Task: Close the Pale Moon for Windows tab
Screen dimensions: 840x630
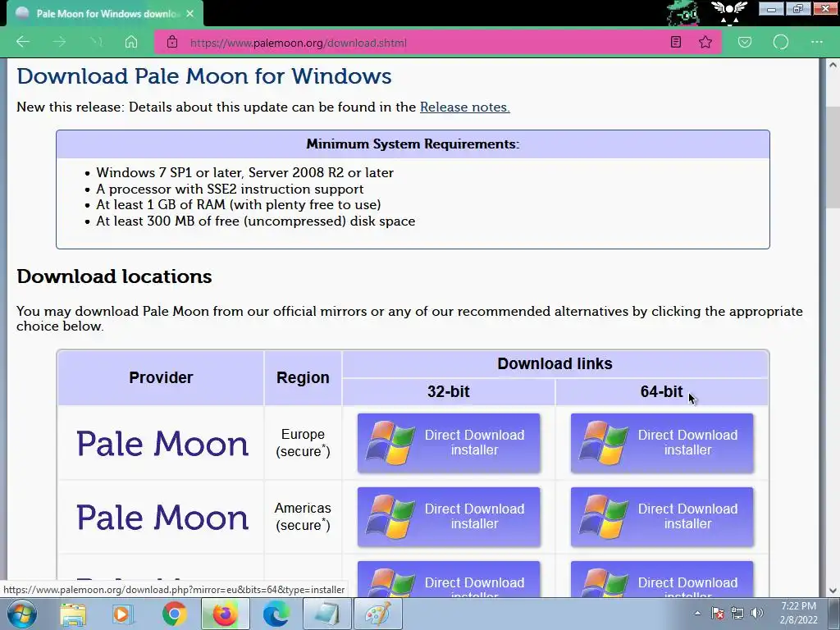Action: (x=189, y=14)
